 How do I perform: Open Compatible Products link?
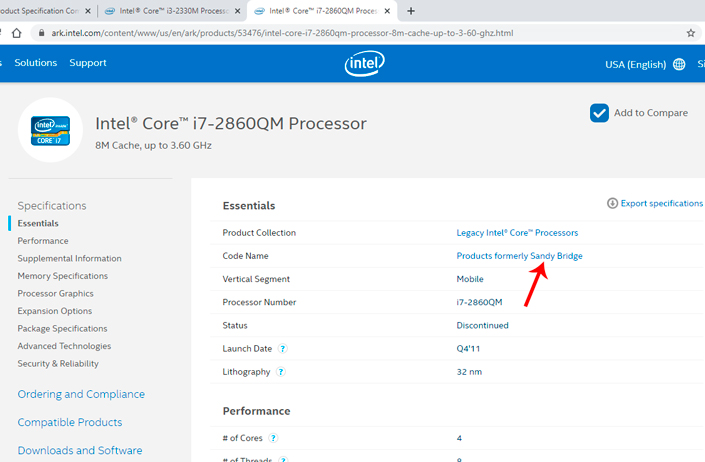coord(70,422)
